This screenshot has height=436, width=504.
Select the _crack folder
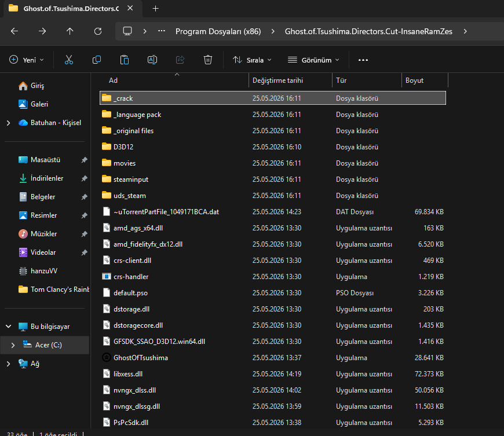(273, 98)
